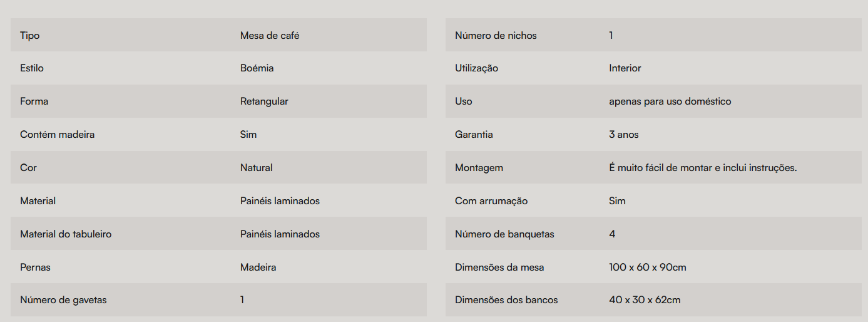
Task: Select the "Com arrumação" label
Action: (491, 201)
